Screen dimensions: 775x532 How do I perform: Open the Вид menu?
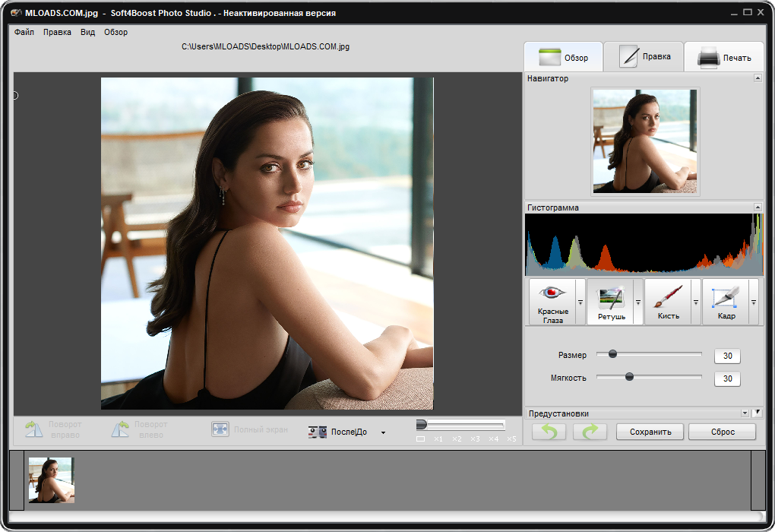(88, 32)
